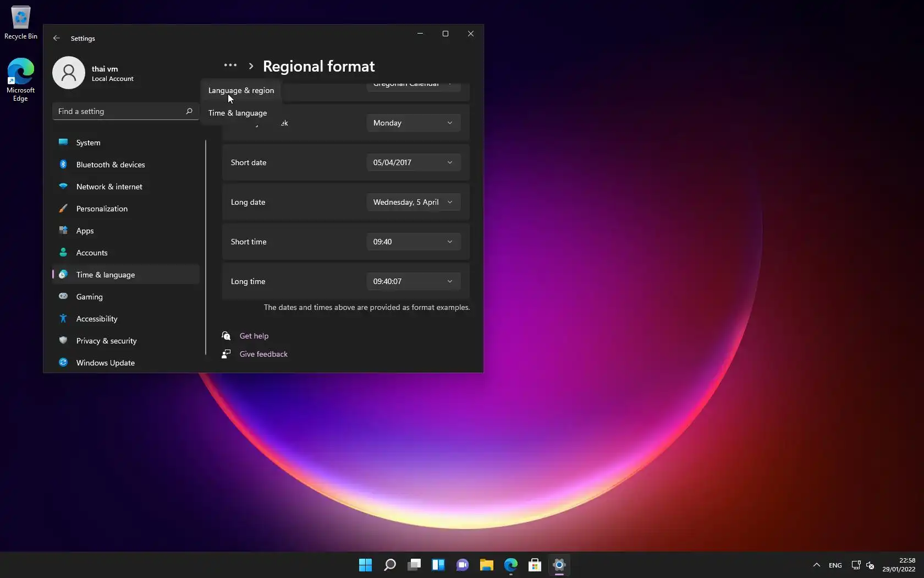Viewport: 924px width, 578px height.
Task: Click the Windows Update sync icon
Action: pos(63,362)
